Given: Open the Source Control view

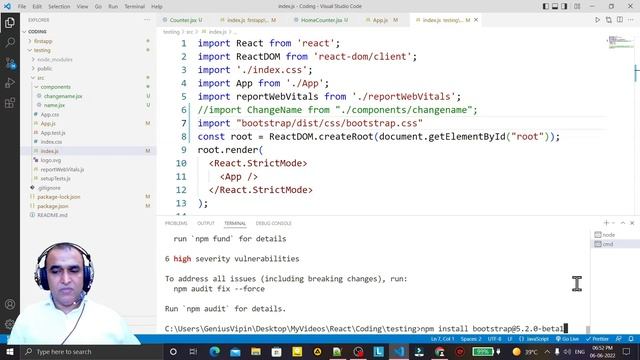Looking at the screenshot, I should tap(10, 62).
